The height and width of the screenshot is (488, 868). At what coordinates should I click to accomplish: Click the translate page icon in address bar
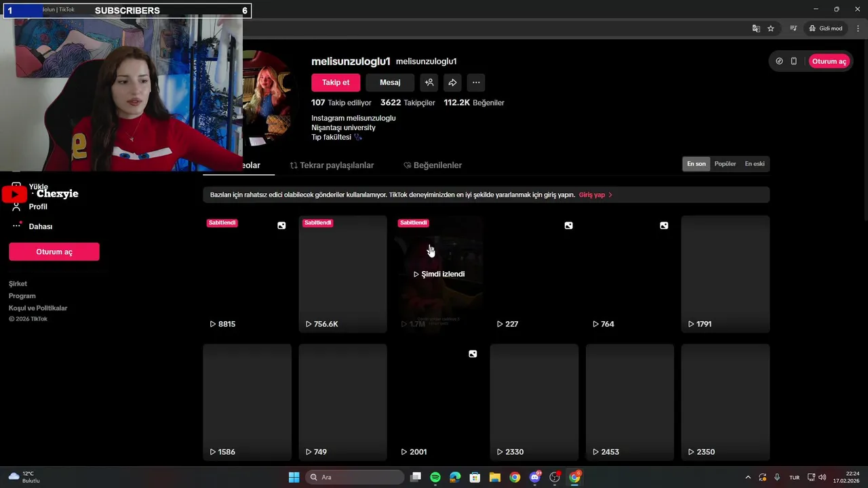(756, 28)
